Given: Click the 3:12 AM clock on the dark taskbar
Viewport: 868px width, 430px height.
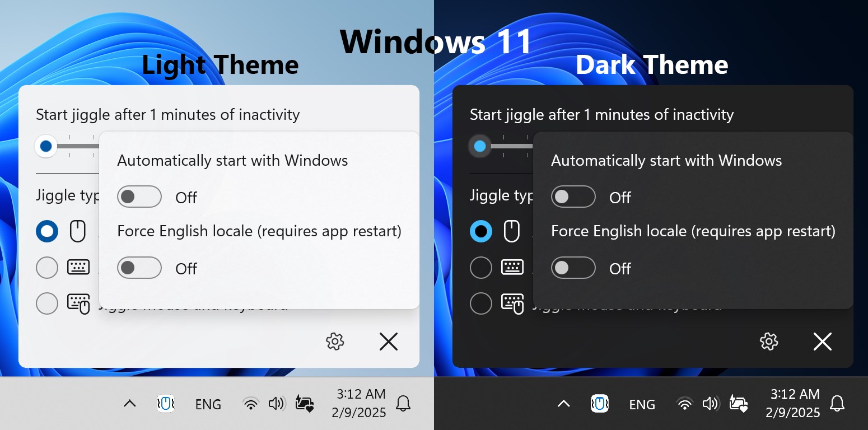Looking at the screenshot, I should (x=795, y=394).
